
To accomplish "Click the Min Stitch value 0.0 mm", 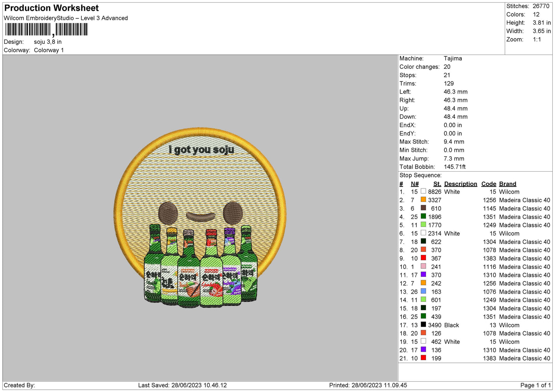I will point(454,150).
